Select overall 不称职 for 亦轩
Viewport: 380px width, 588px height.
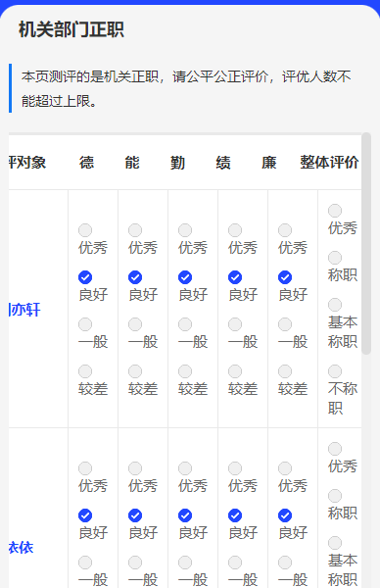pos(335,371)
